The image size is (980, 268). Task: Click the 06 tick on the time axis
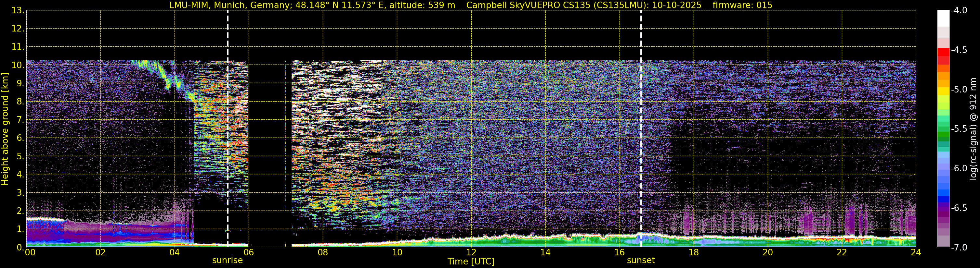(x=248, y=252)
